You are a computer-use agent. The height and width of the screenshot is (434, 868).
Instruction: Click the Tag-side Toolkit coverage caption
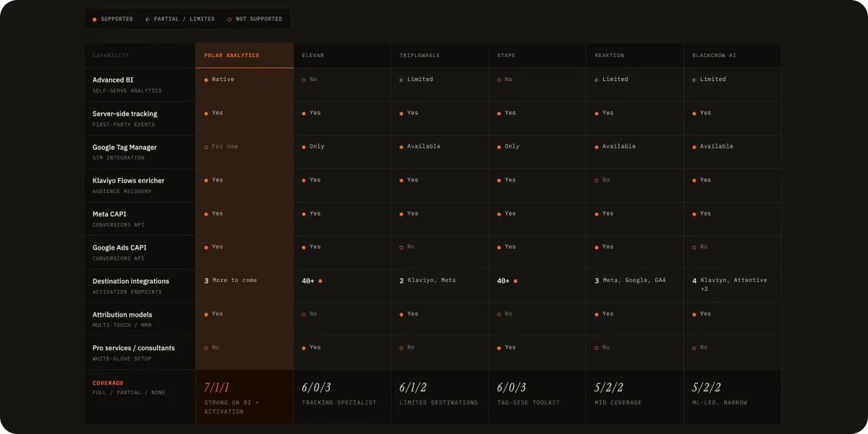point(529,403)
